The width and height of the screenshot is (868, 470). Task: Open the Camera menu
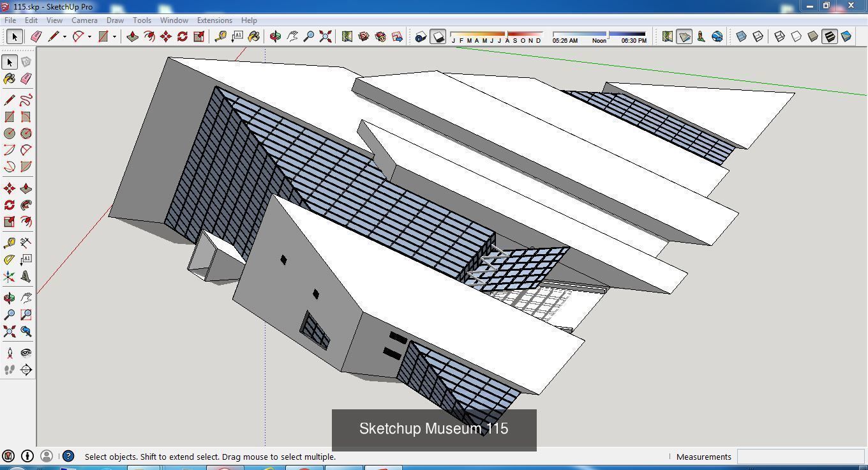tap(84, 20)
